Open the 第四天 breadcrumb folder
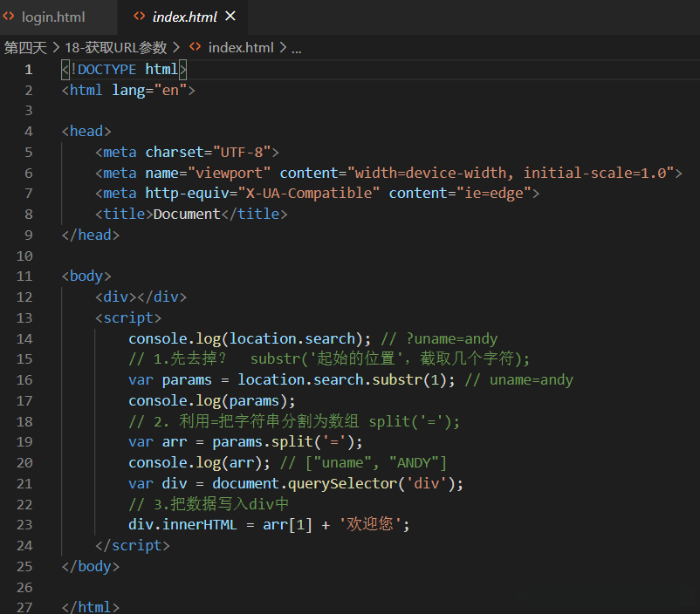Screen dimensions: 700x614 click(x=25, y=47)
